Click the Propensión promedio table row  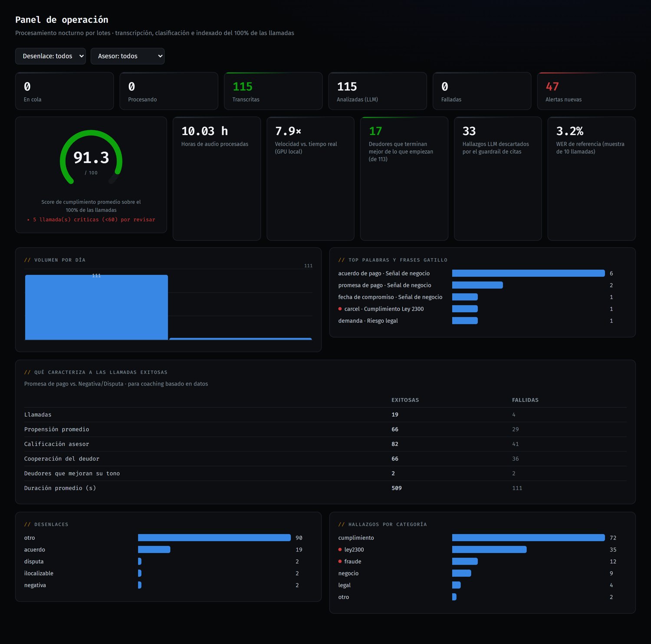(x=325, y=429)
